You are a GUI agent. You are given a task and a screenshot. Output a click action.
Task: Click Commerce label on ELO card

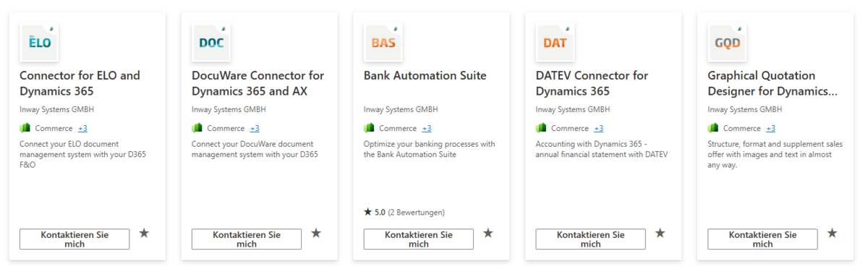coord(53,129)
